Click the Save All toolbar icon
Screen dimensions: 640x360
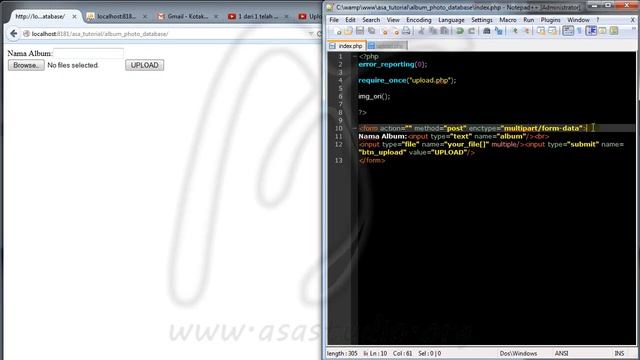[x=371, y=31]
